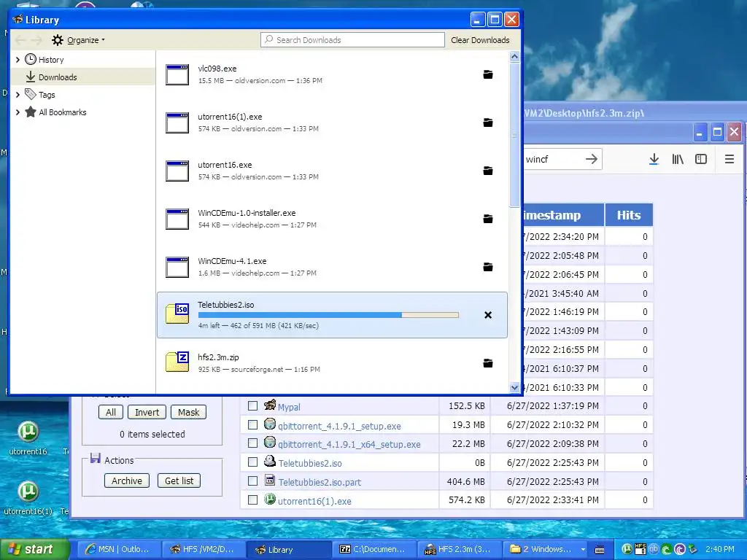This screenshot has height=560, width=747.
Task: Switch to HFS 2.3m taskbar item
Action: click(x=458, y=549)
